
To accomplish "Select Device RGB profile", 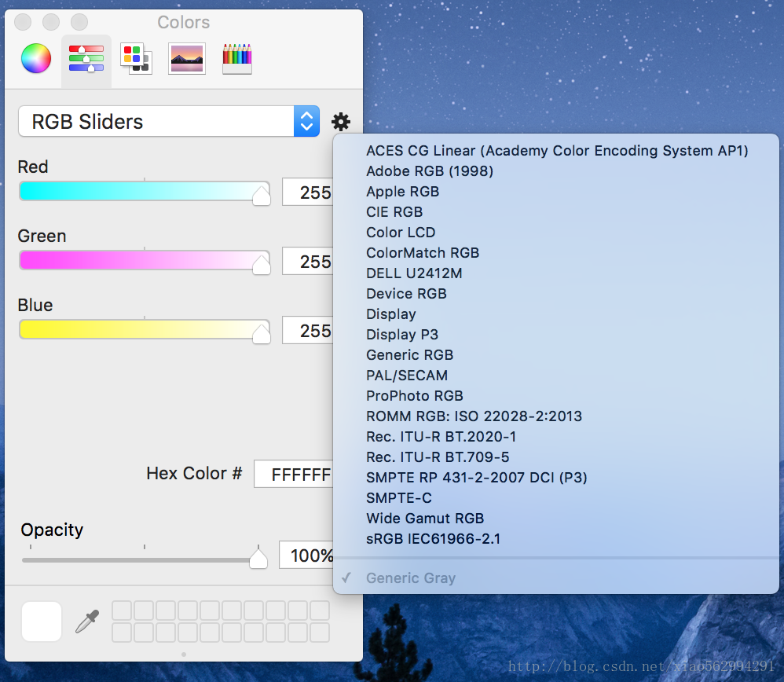I will click(x=556, y=294).
